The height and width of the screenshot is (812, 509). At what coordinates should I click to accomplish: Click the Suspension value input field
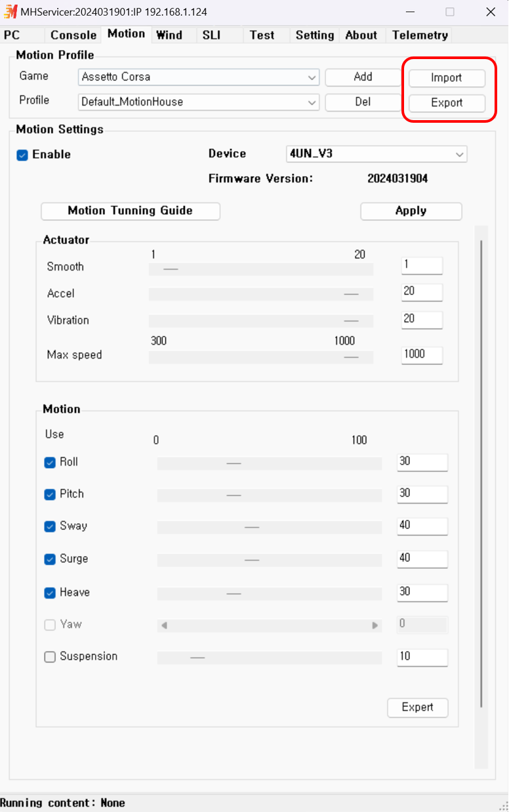pyautogui.click(x=422, y=658)
